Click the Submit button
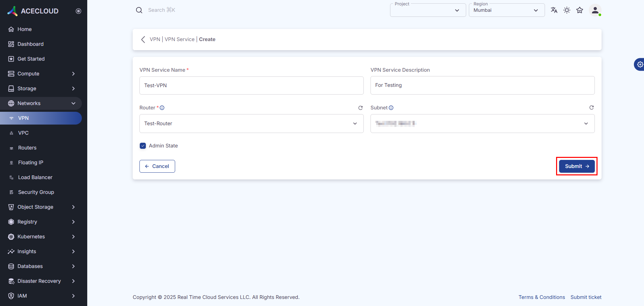This screenshot has height=306, width=644. point(577,166)
